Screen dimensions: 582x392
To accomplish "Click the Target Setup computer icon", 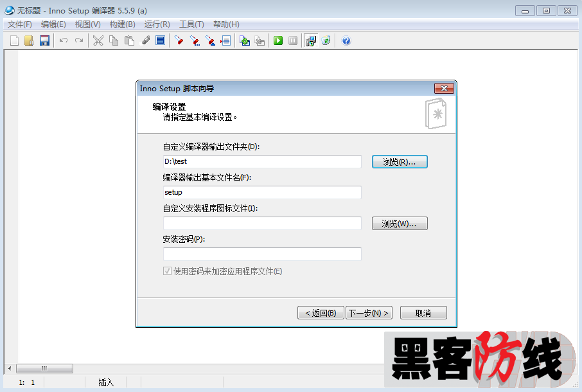I will 311,40.
